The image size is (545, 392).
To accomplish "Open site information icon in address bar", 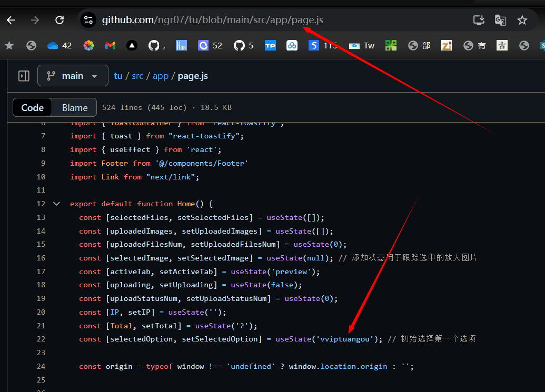I will (88, 20).
